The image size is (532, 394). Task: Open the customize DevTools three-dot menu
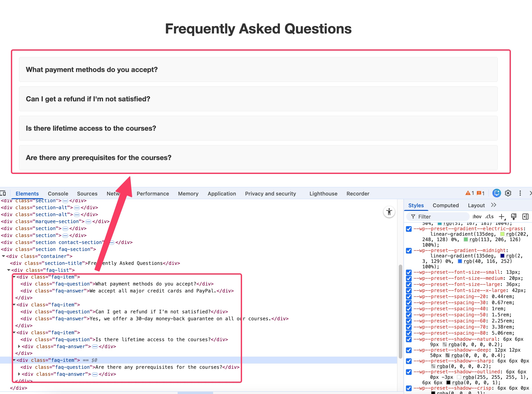tap(520, 193)
